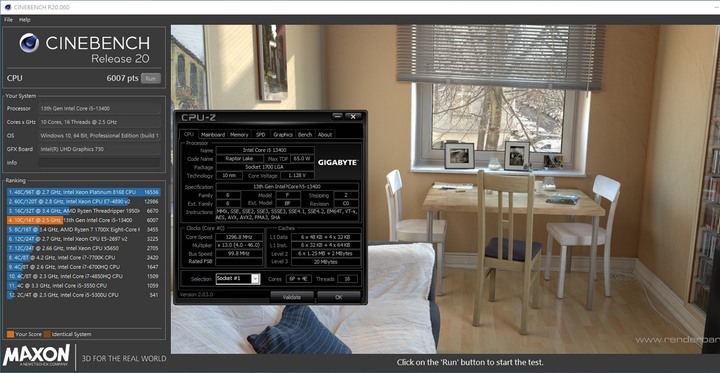720x373 pixels.
Task: Switch to the Graphics tab in CPU-Z
Action: pos(283,135)
